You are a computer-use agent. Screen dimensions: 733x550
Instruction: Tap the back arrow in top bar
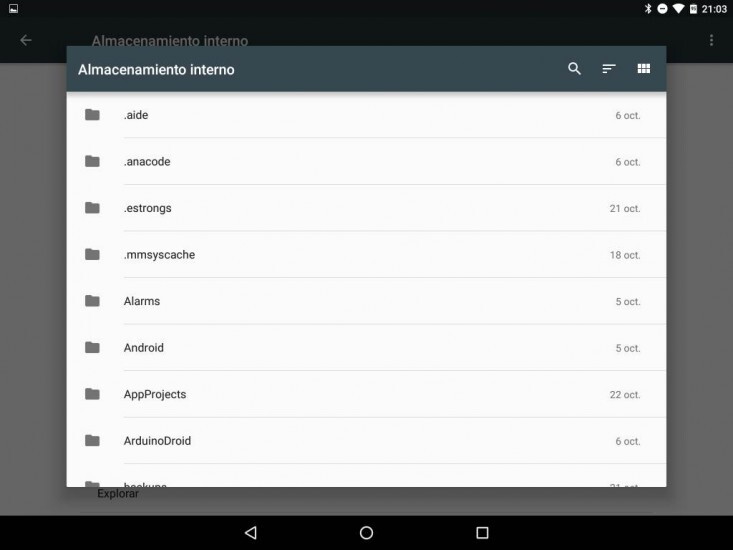pyautogui.click(x=26, y=40)
